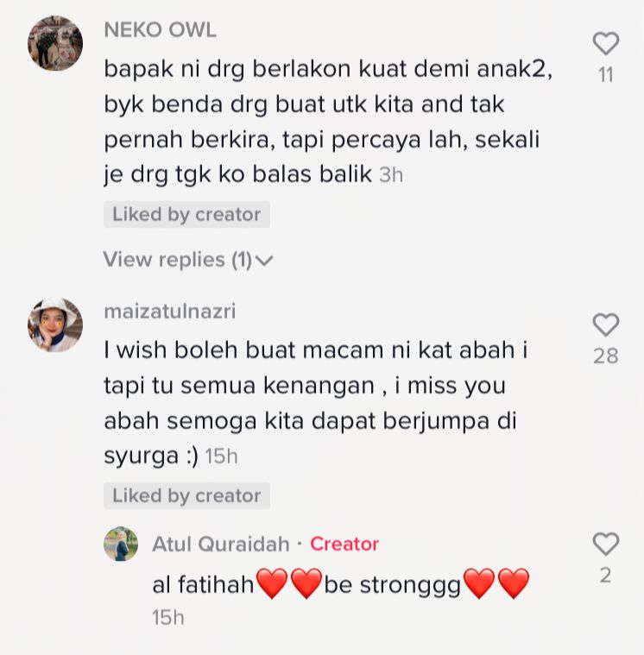Like Atul Quraidah's reply using the heart icon
Viewport: 644px width, 655px height.
click(x=605, y=544)
